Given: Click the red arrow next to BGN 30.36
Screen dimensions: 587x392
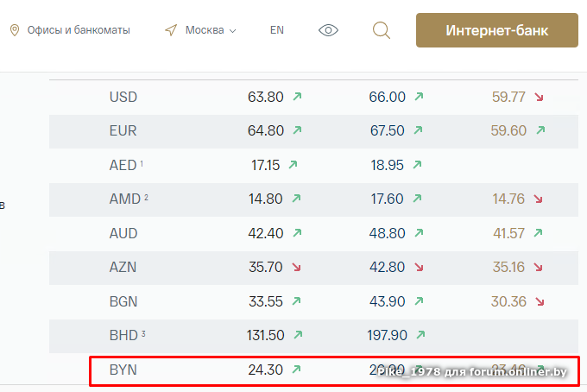Looking at the screenshot, I should coord(540,301).
